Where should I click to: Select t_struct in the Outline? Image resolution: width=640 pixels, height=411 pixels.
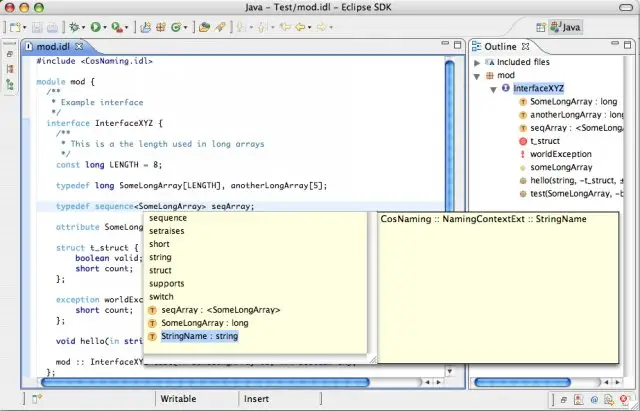click(545, 141)
